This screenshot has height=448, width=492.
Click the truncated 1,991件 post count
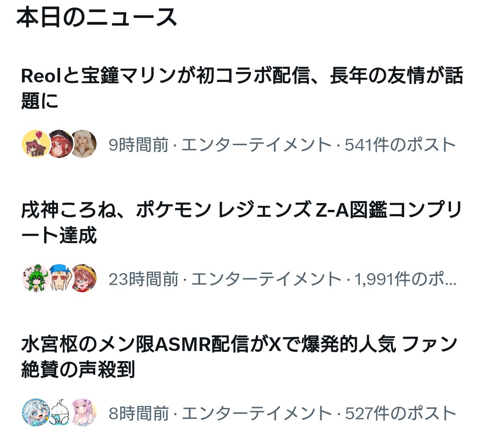(405, 279)
